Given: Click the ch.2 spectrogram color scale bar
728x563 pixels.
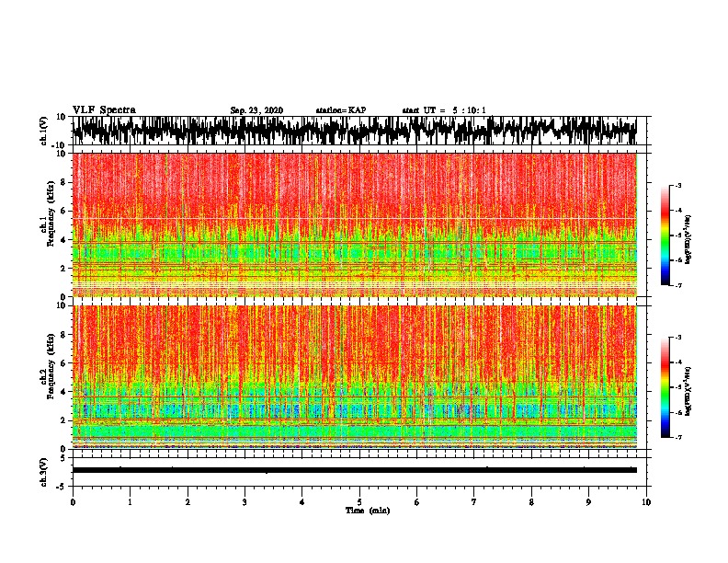Looking at the screenshot, I should [665, 387].
